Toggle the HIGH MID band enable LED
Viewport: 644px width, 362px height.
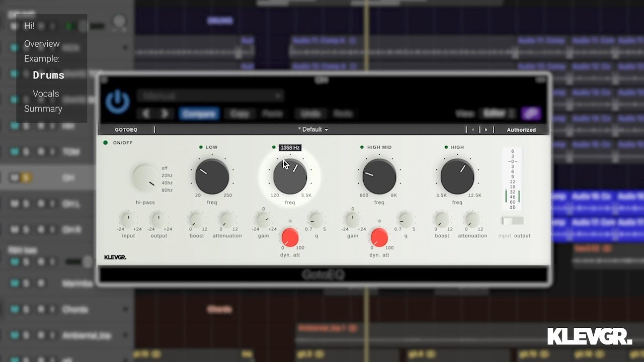click(362, 147)
